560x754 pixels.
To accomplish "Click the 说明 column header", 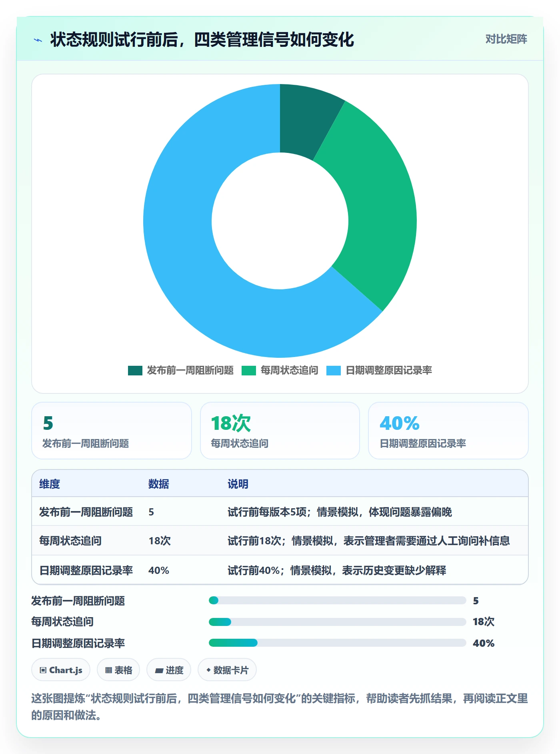I will click(238, 484).
